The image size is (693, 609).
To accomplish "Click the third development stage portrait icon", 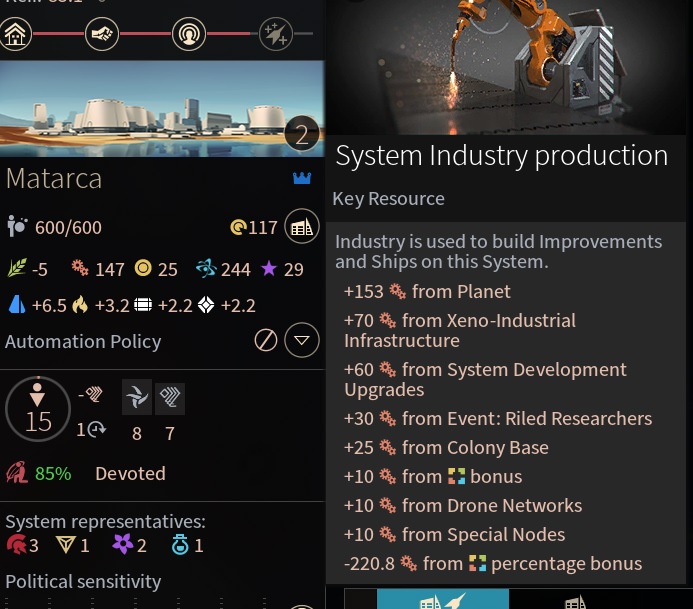I will tap(187, 34).
